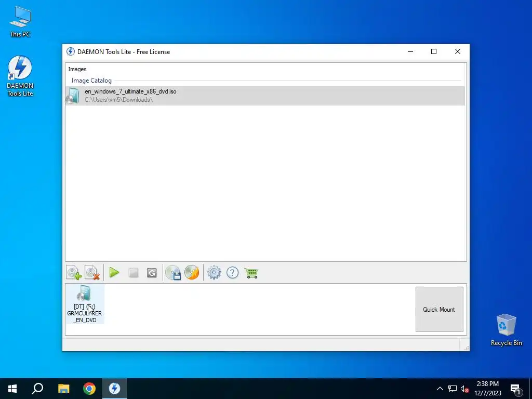
Task: Select the DAEMON Tools Lite desktop shortcut
Action: click(x=20, y=76)
